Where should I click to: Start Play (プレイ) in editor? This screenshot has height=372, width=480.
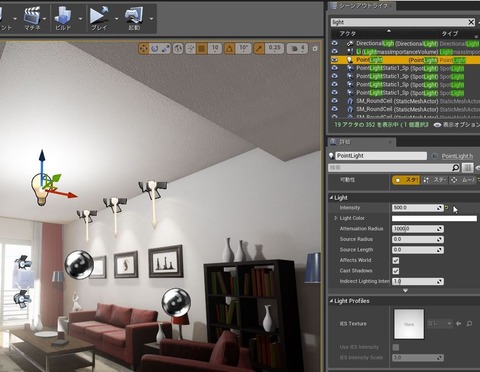[99, 18]
